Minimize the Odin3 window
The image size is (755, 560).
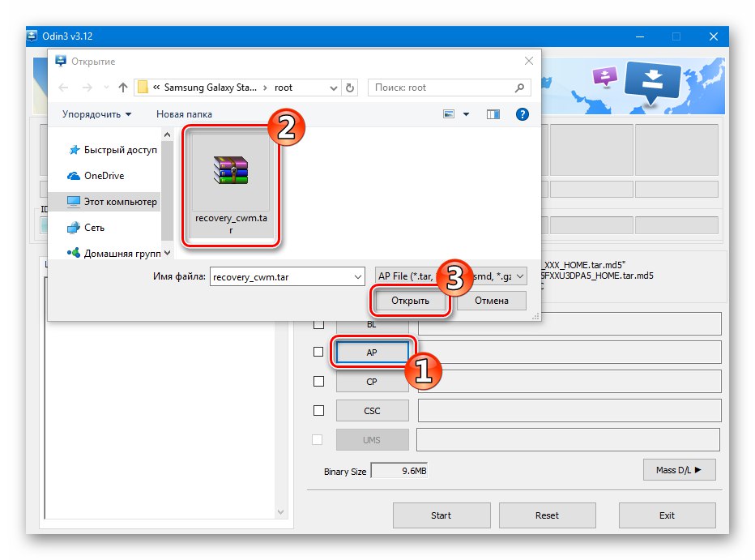[639, 36]
